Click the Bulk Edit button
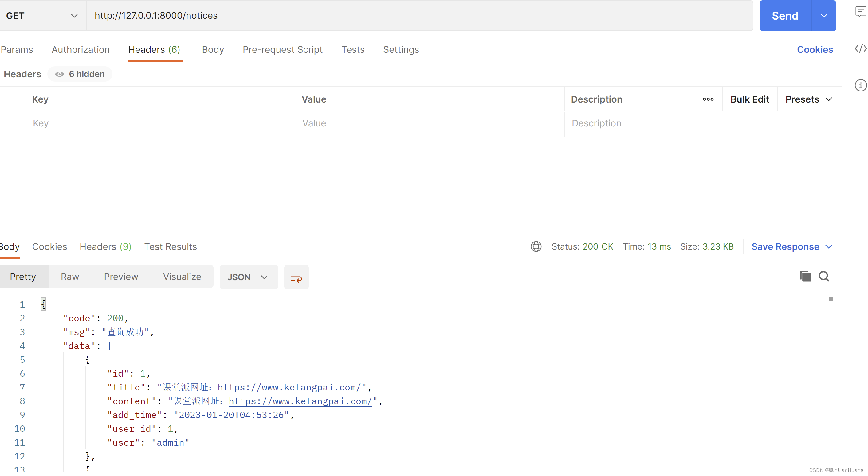The width and height of the screenshot is (868, 476). pyautogui.click(x=750, y=99)
